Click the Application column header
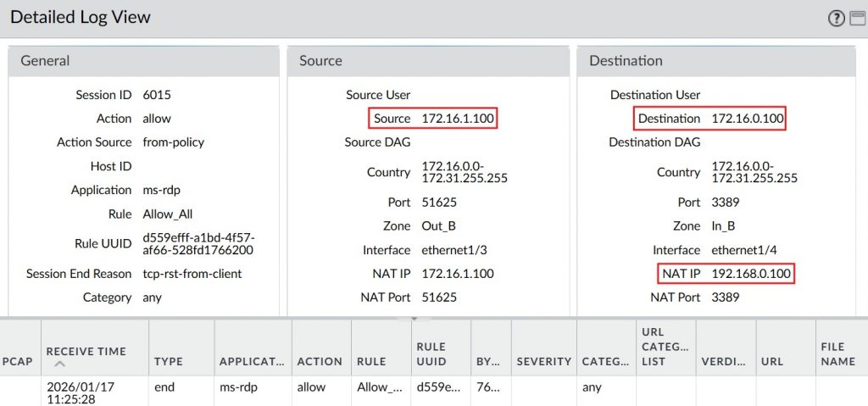 252,361
